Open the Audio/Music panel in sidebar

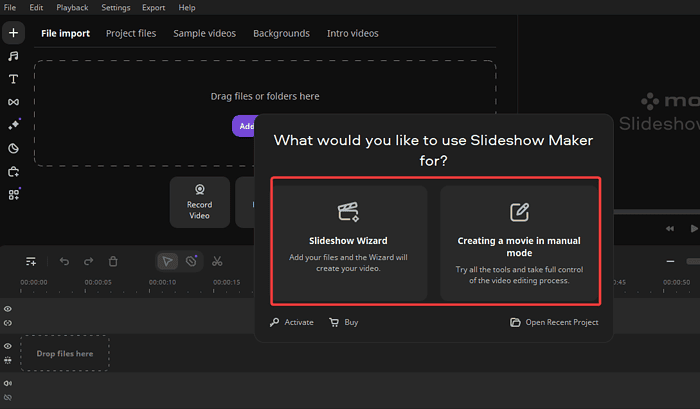pos(14,56)
